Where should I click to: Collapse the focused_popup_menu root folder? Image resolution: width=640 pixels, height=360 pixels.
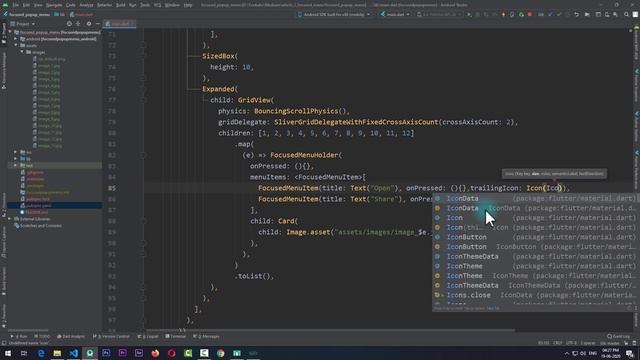tap(10, 32)
